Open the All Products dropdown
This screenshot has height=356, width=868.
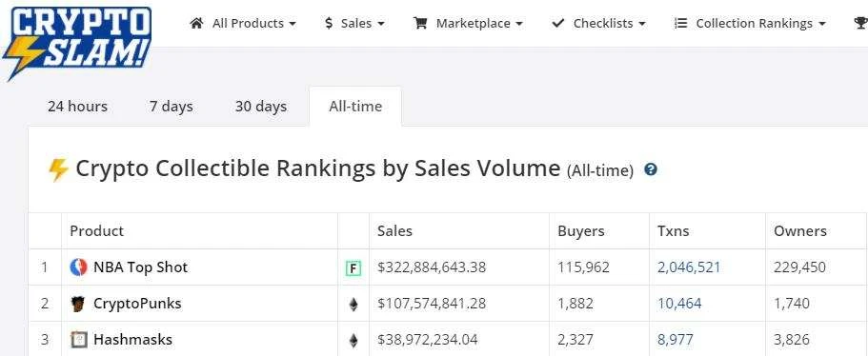243,23
